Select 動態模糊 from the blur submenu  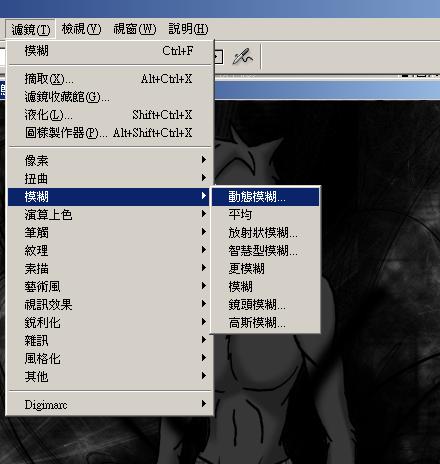coord(266,197)
